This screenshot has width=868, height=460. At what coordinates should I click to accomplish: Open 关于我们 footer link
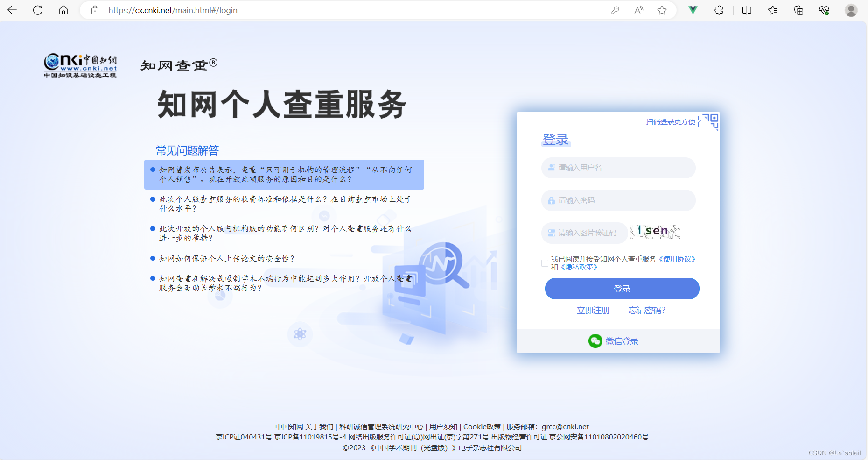[x=319, y=426]
